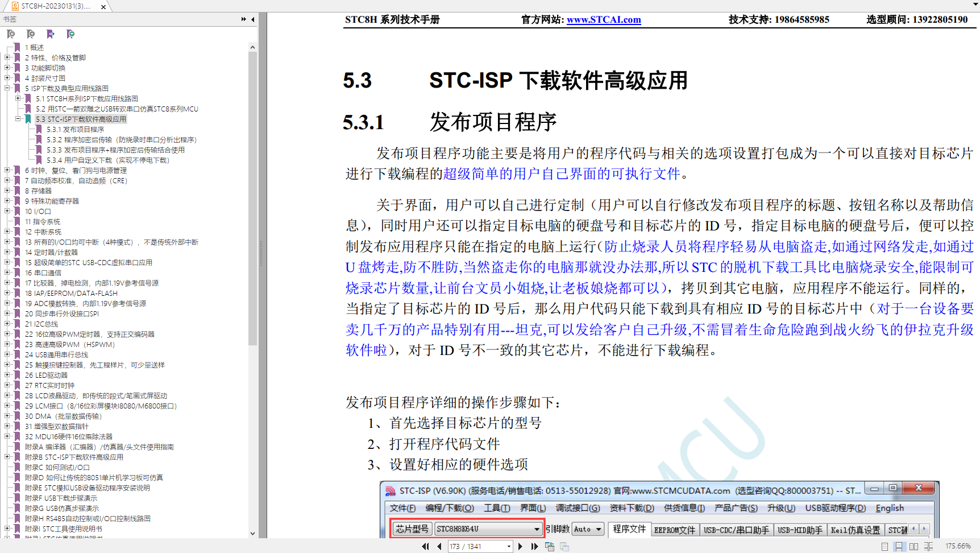
Task: Click the bookmark icon beside 附录C 如何测试I/O口
Action: coord(17,467)
